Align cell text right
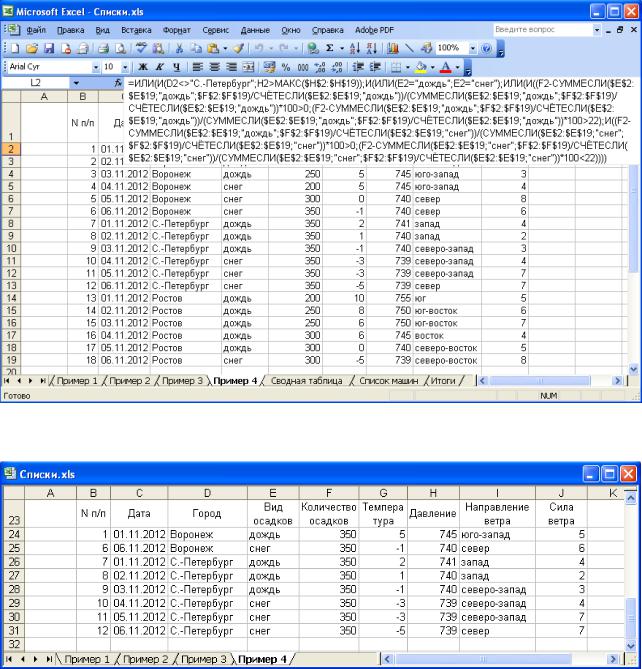Viewport: 642px width, 669px height. 231,67
